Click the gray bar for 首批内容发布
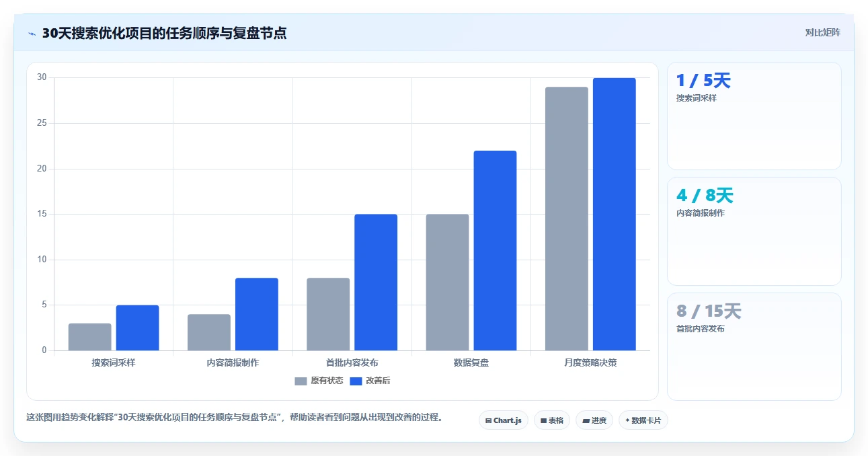The image size is (868, 456). coord(328,314)
